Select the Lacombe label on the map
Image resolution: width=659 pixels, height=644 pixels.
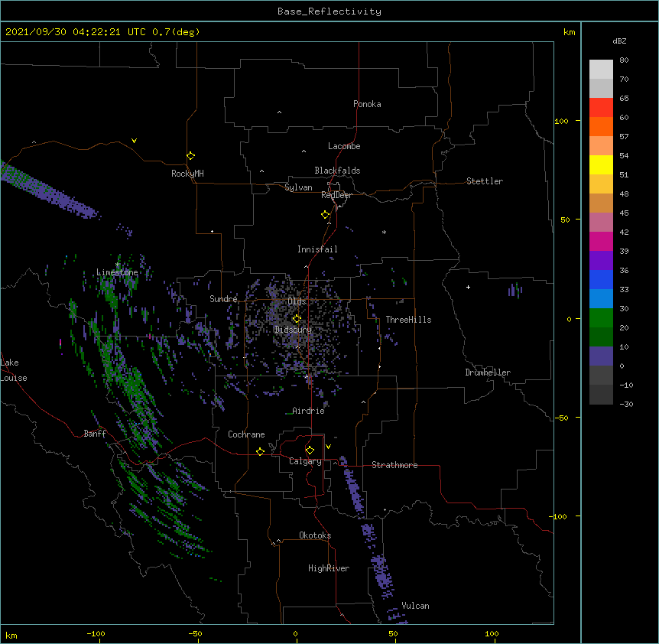(344, 146)
